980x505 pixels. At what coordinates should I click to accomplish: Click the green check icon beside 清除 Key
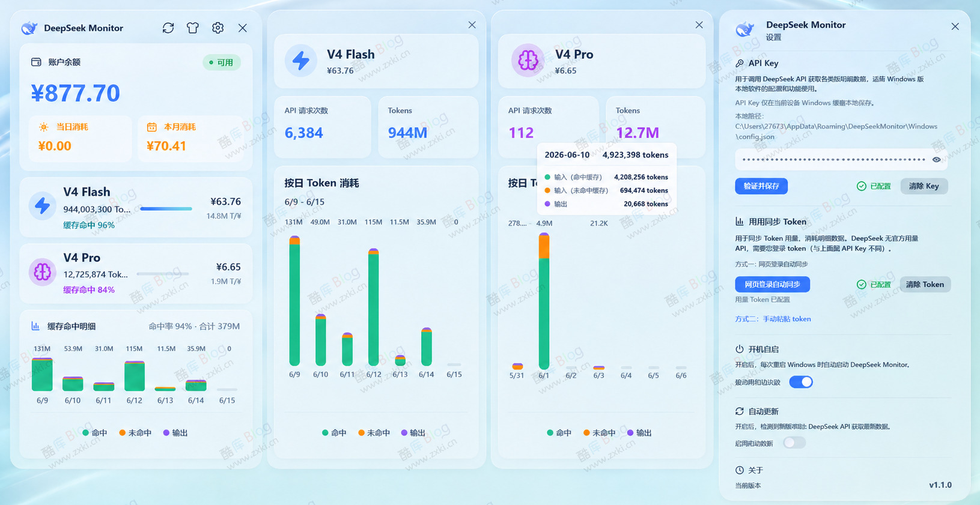click(x=862, y=186)
